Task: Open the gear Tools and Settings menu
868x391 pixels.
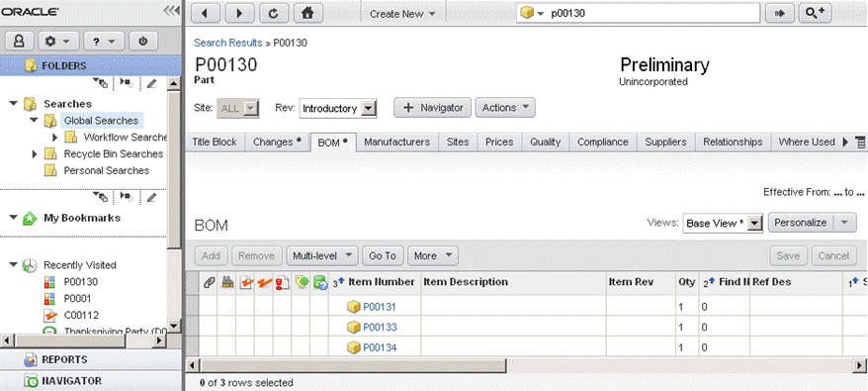Action: click(x=57, y=41)
